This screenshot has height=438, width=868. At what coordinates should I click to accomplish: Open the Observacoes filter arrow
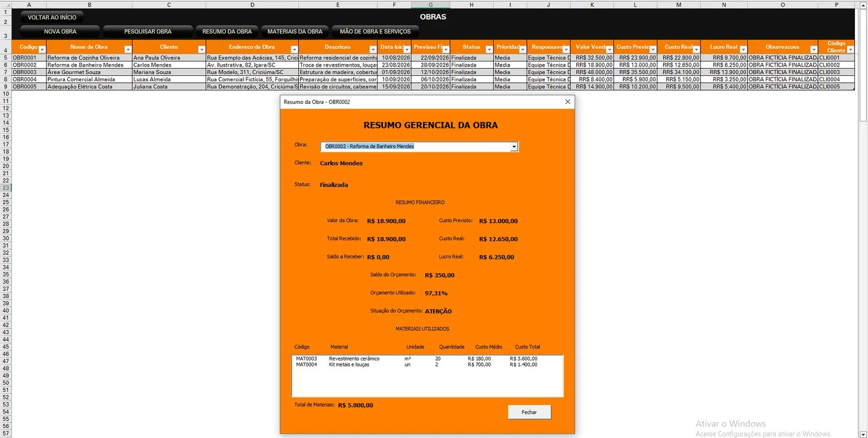tap(814, 50)
